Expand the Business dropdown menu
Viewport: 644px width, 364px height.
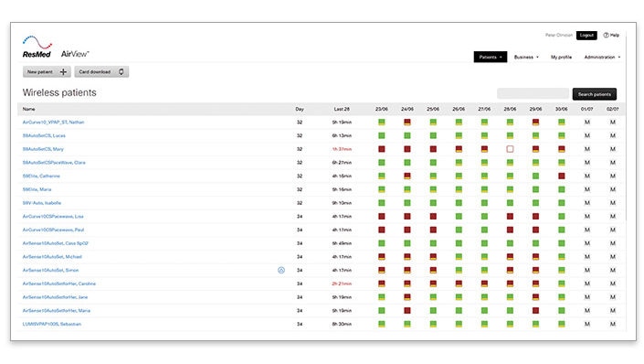[x=526, y=58]
